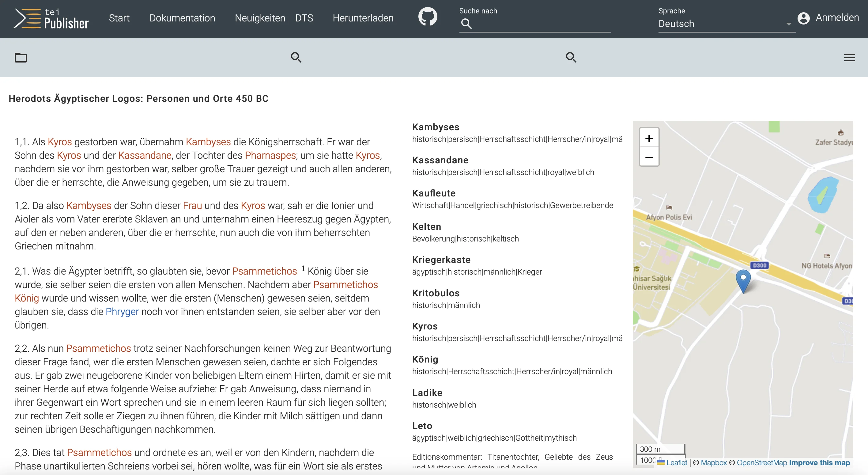Click the map zoom in plus button
868x475 pixels.
point(649,138)
